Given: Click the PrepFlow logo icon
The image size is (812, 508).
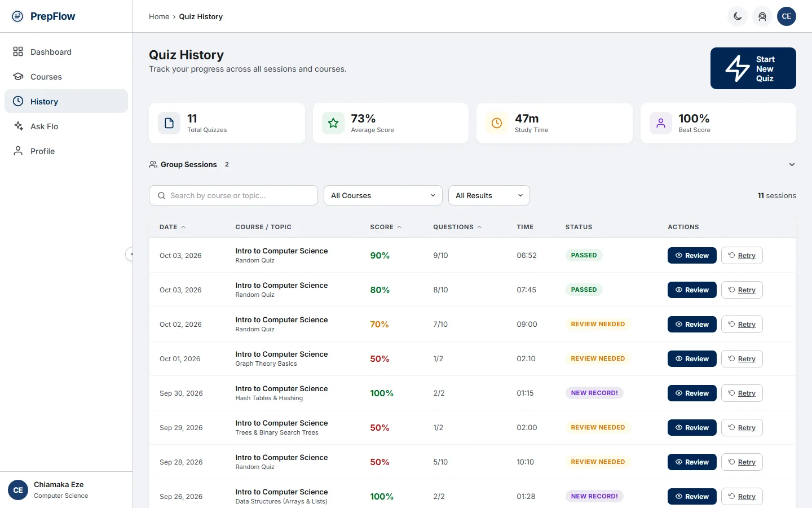Looking at the screenshot, I should [x=18, y=16].
